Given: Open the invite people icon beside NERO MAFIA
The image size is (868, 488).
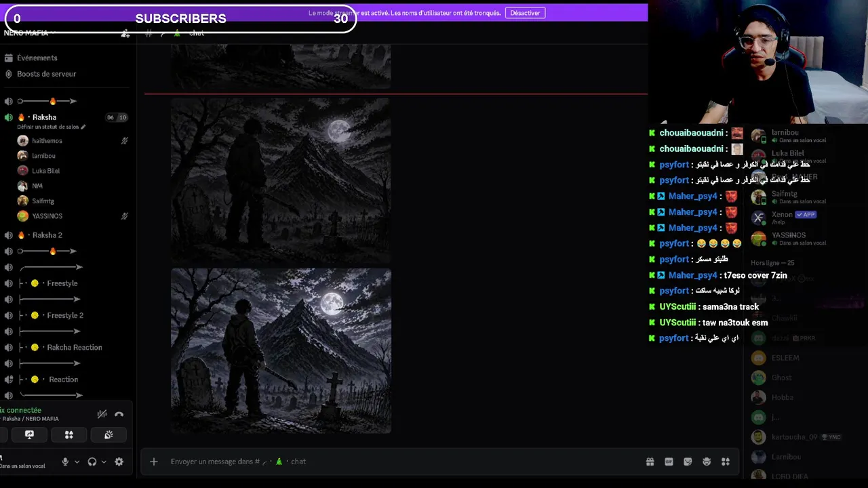Looking at the screenshot, I should 125,34.
